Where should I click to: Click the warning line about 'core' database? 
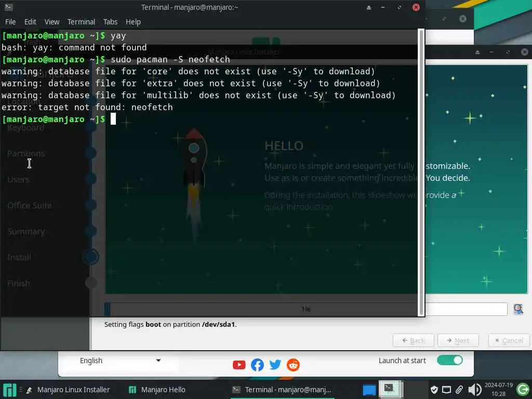[x=188, y=71]
